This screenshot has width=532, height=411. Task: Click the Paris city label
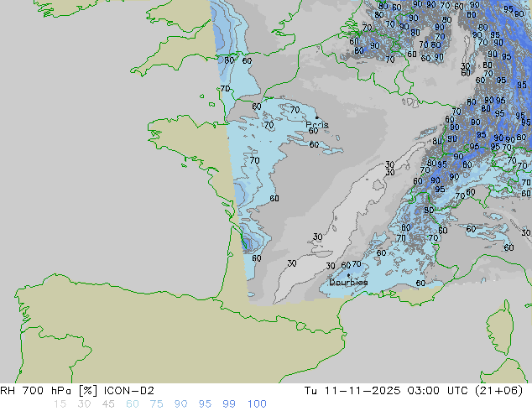click(317, 124)
